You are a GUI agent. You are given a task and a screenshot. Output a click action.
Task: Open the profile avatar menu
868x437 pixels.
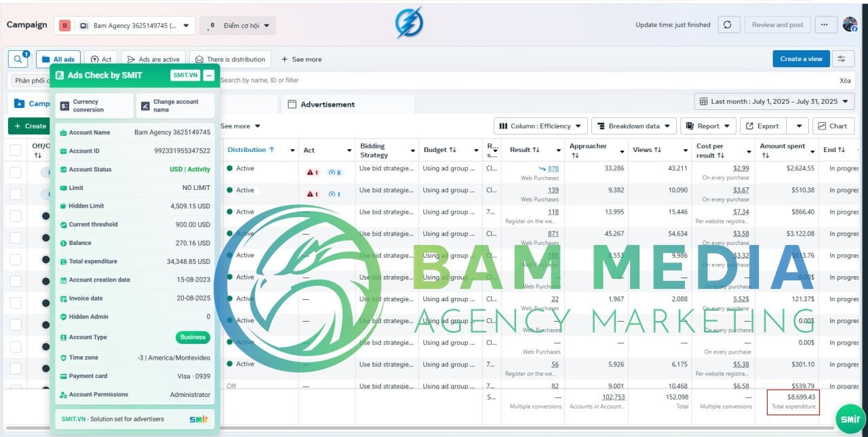click(850, 24)
